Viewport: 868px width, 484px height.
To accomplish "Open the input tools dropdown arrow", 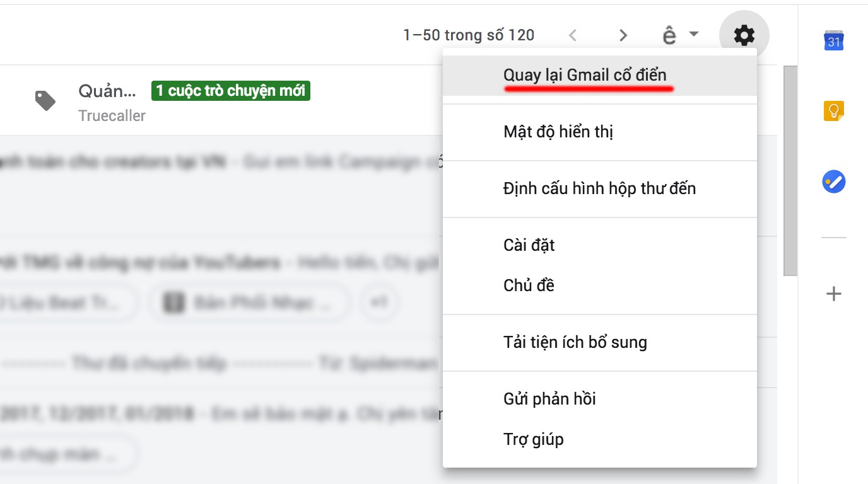I will (692, 35).
